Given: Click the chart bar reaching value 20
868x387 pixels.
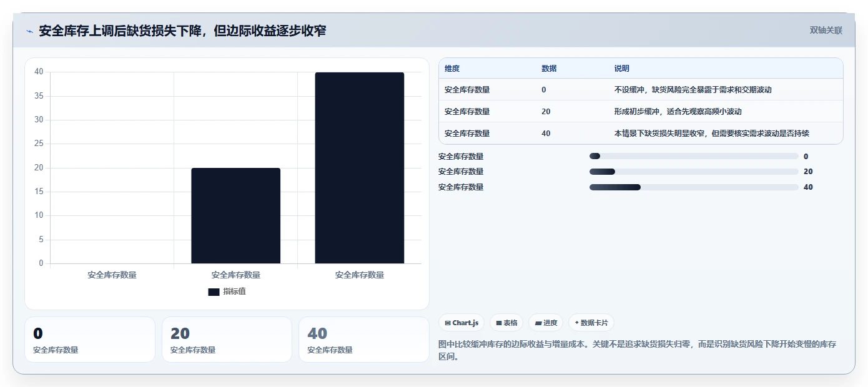Looking at the screenshot, I should tap(236, 216).
